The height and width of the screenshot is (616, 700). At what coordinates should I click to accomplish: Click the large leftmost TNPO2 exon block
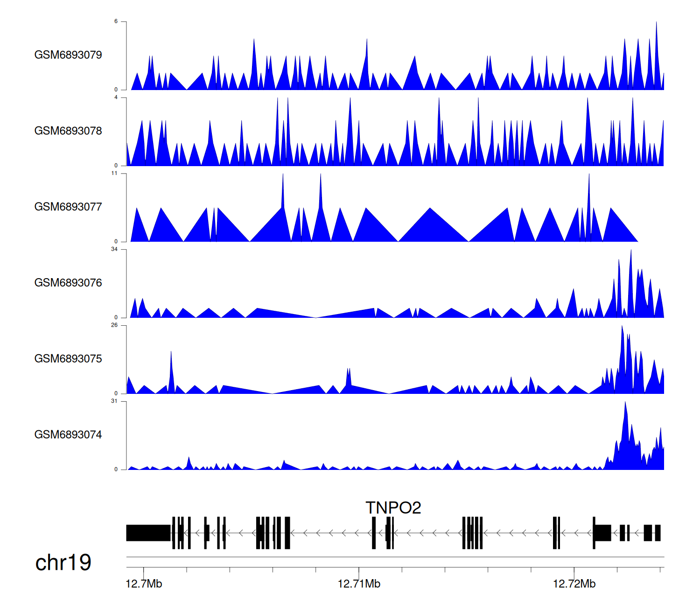pos(148,533)
